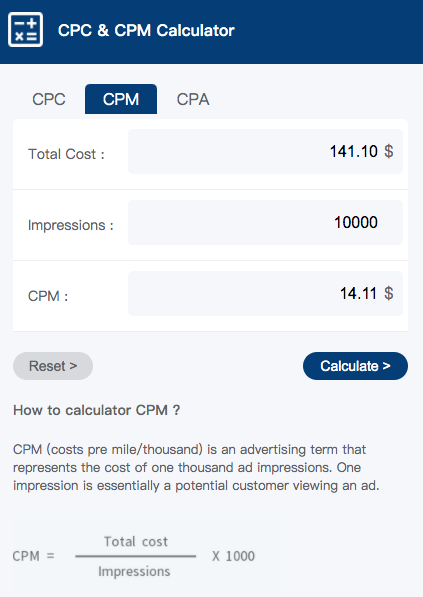Select the CPM tab
423x597 pixels.
point(121,99)
